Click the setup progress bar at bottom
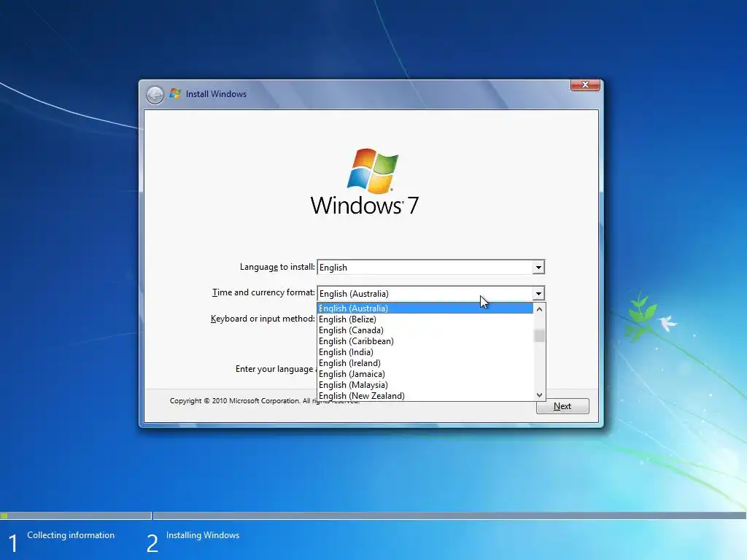 pos(373,516)
